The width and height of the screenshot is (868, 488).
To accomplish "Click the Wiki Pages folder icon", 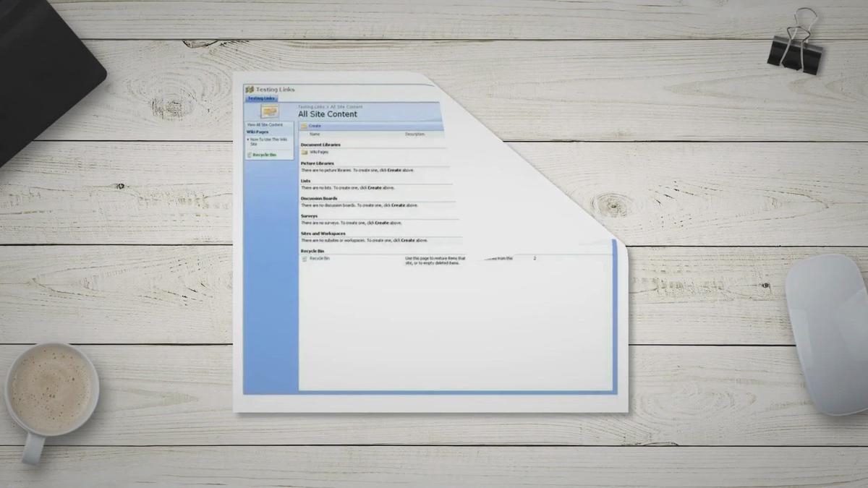I will pyautogui.click(x=305, y=152).
